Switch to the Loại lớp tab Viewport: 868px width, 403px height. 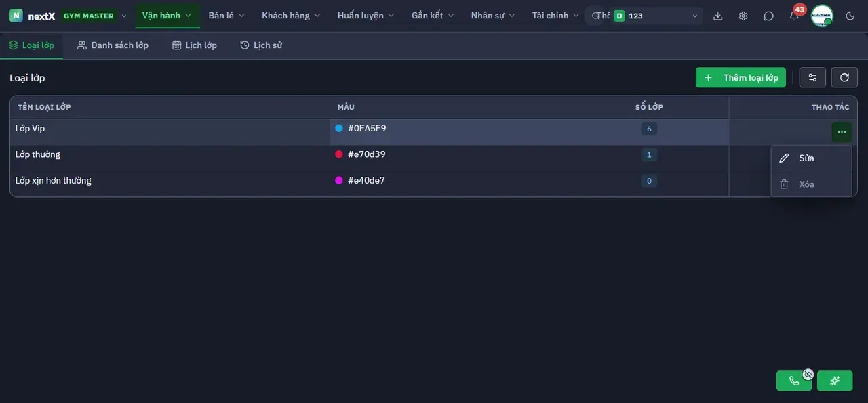31,45
